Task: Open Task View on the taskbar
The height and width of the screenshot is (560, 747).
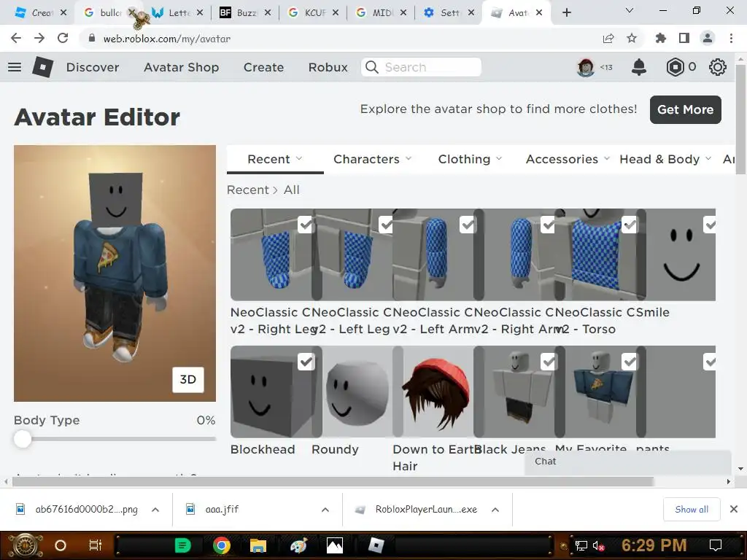Action: pyautogui.click(x=96, y=545)
